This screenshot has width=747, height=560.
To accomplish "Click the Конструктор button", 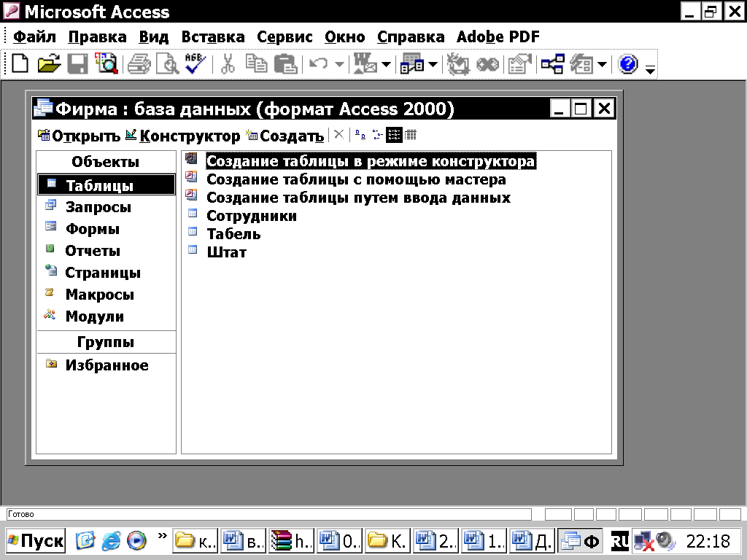I will pyautogui.click(x=182, y=136).
